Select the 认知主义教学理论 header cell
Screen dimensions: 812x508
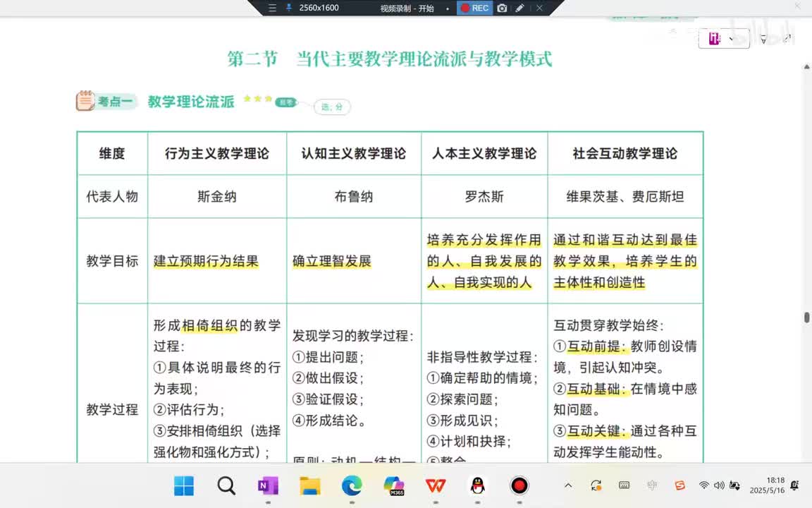click(354, 153)
